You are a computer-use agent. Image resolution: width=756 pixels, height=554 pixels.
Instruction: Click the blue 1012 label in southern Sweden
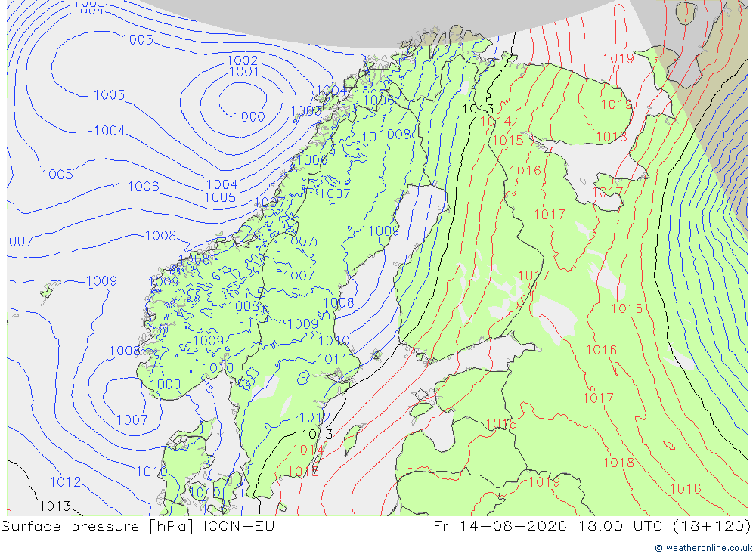pyautogui.click(x=315, y=417)
